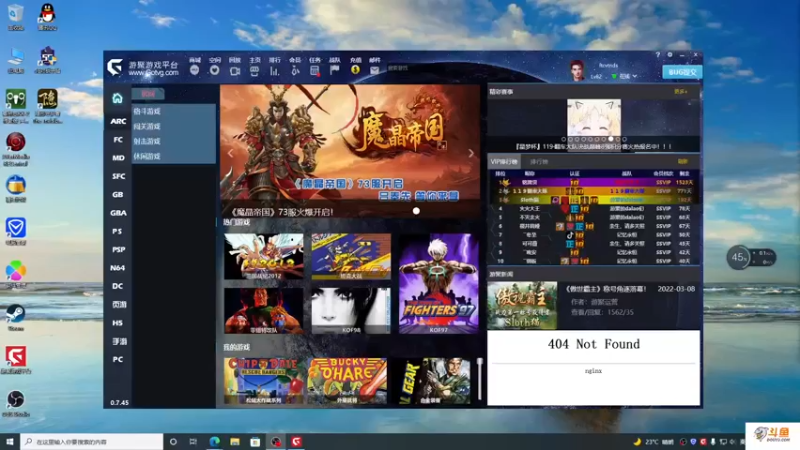Click the game list vertical scrollbar
This screenshot has height=450, width=800.
click(x=480, y=380)
